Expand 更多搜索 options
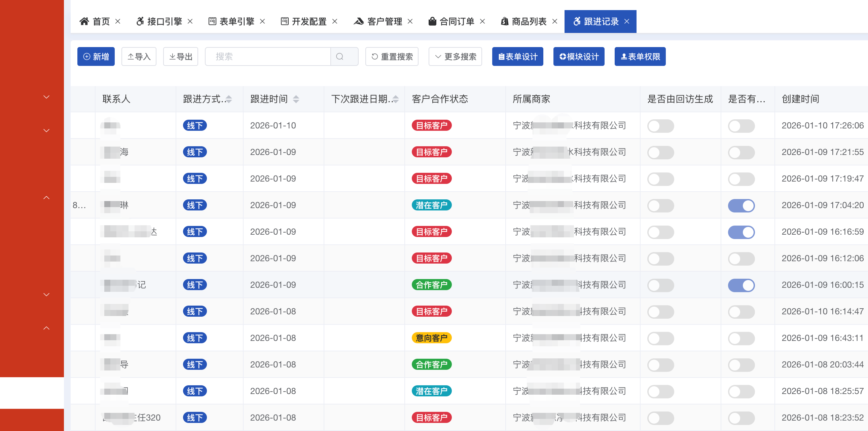868x431 pixels. [455, 56]
